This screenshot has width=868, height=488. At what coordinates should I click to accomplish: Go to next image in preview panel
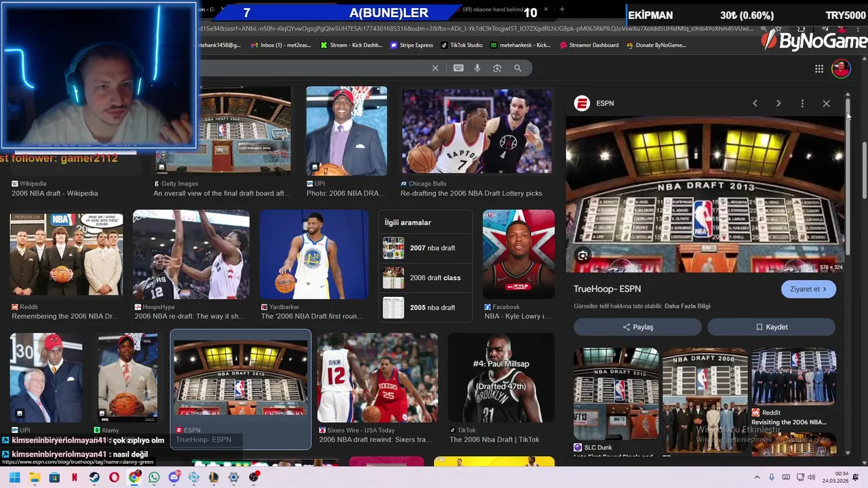pyautogui.click(x=778, y=103)
